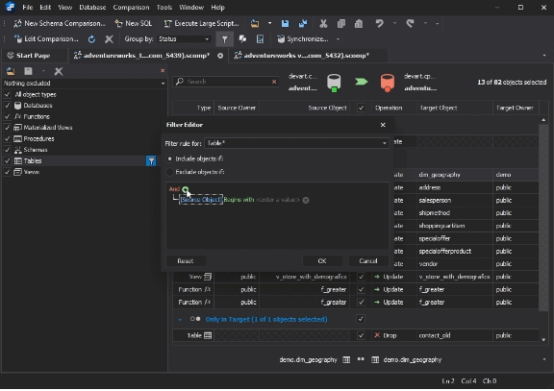The height and width of the screenshot is (391, 554).
Task: Click the Reset button in Filter Editor
Action: tap(185, 261)
